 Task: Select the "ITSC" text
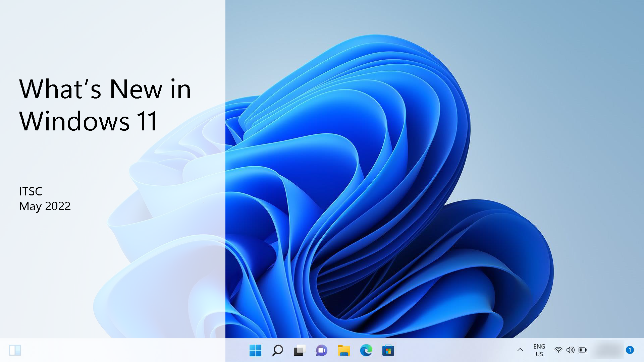[x=31, y=191]
